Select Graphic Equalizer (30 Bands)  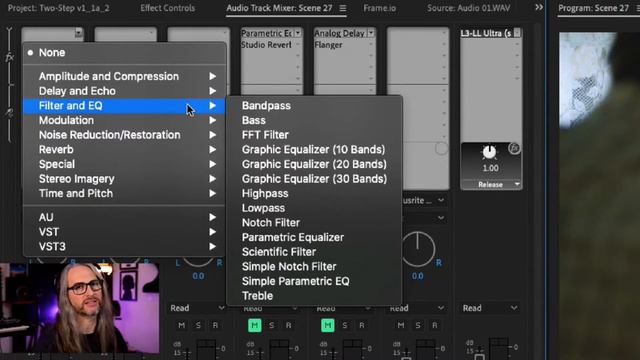point(314,179)
